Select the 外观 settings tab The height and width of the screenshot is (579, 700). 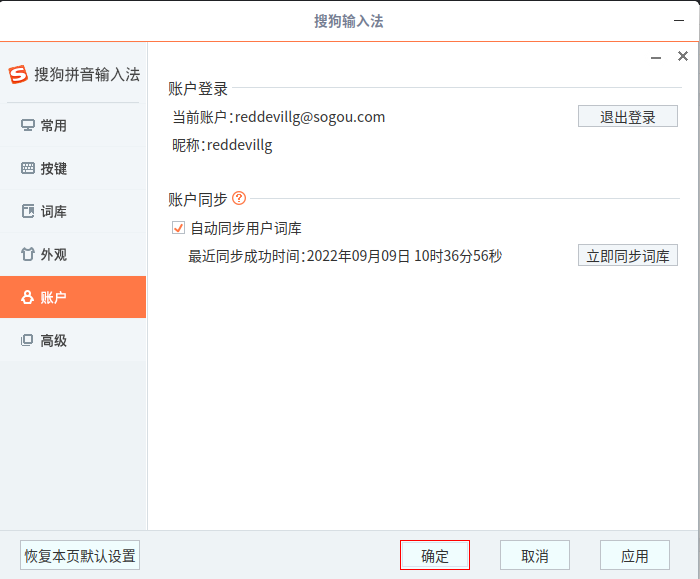tap(73, 254)
